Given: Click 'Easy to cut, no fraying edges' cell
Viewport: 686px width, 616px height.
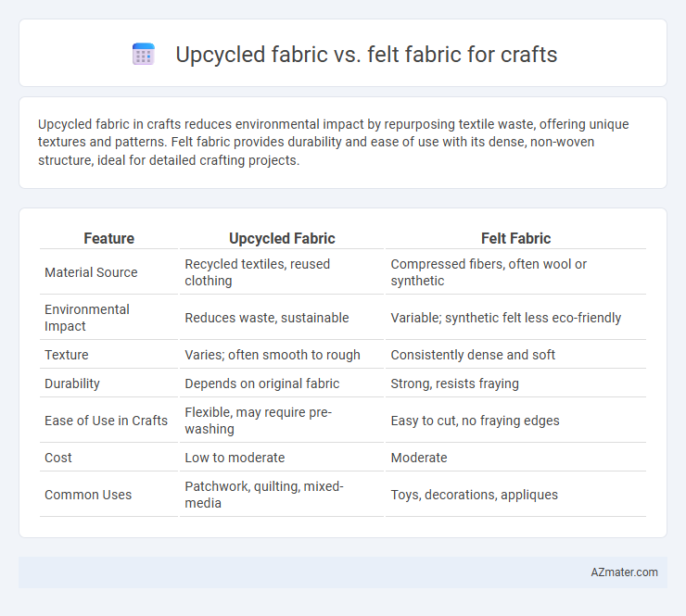Looking at the screenshot, I should point(475,421).
